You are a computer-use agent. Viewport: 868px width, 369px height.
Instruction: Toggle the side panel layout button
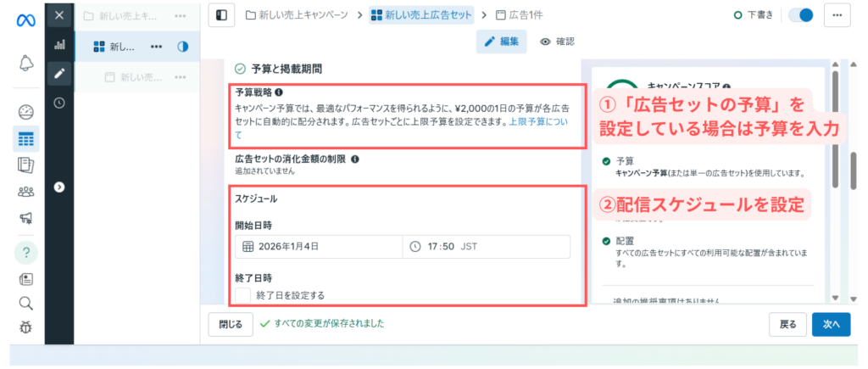pos(221,15)
